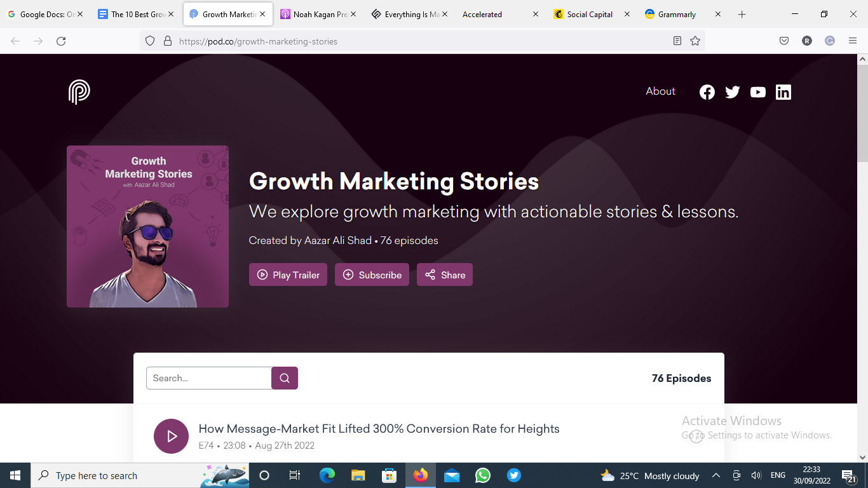Screen dimensions: 868x488
Task: Switch to Social Capital tab
Action: tap(592, 14)
